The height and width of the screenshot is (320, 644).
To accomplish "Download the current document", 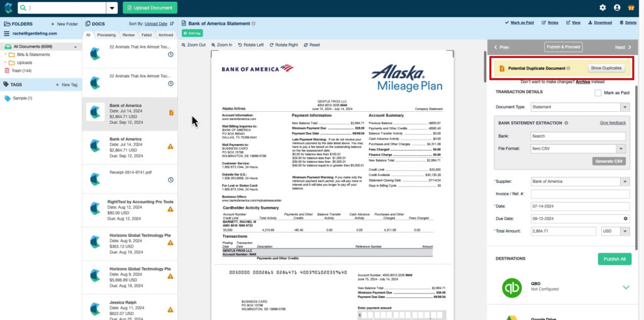I will 599,23.
